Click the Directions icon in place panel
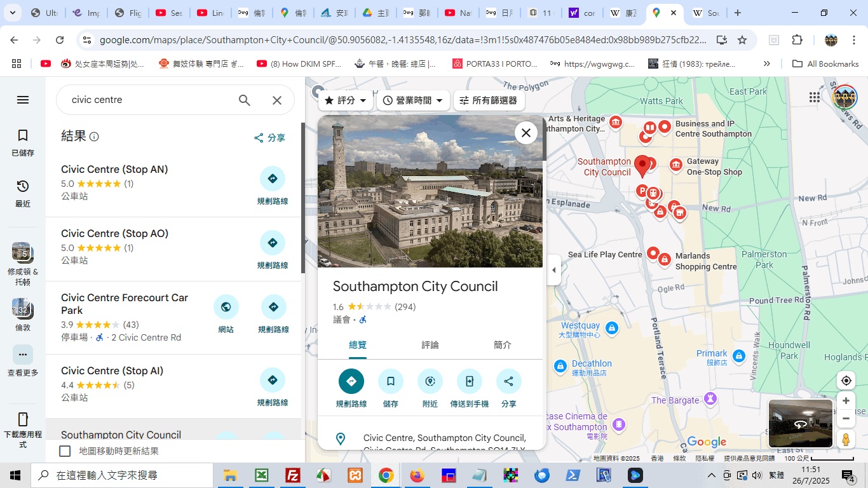Viewport: 868px width, 488px height. click(x=351, y=381)
